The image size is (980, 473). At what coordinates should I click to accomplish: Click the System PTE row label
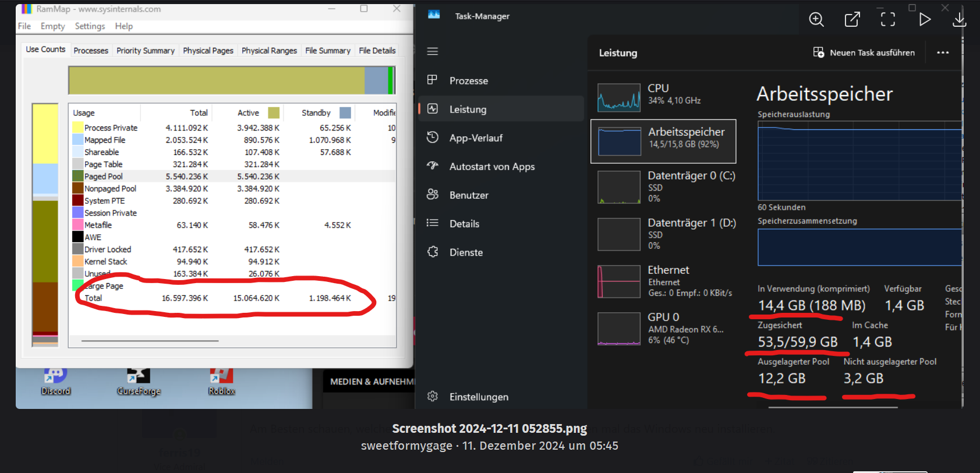[104, 201]
